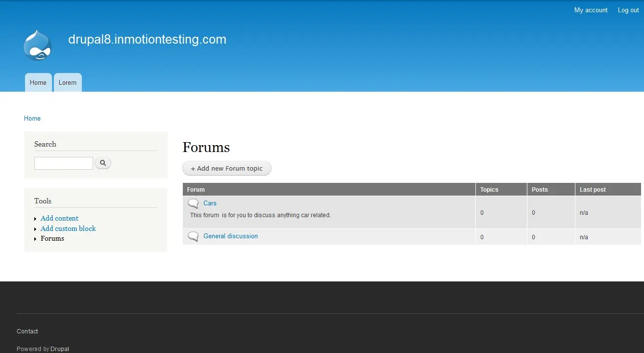
Task: Open the Cars forum
Action: pyautogui.click(x=210, y=203)
